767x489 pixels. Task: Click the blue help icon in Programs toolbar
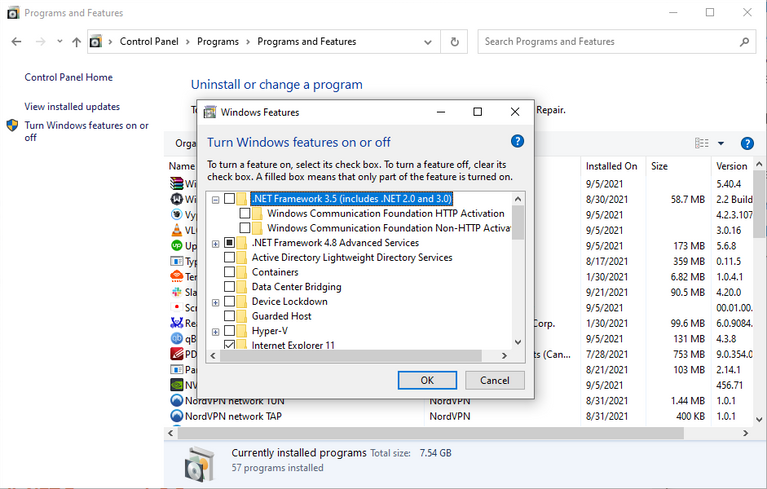[747, 143]
